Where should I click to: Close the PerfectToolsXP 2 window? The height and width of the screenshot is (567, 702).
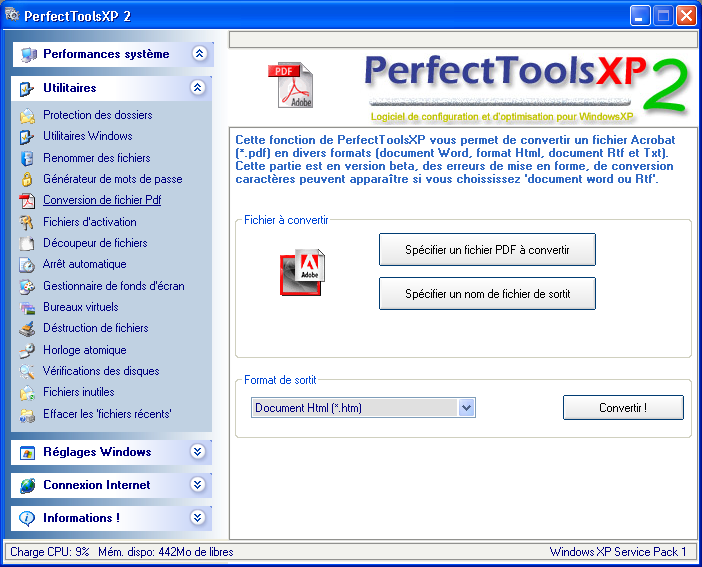point(686,16)
